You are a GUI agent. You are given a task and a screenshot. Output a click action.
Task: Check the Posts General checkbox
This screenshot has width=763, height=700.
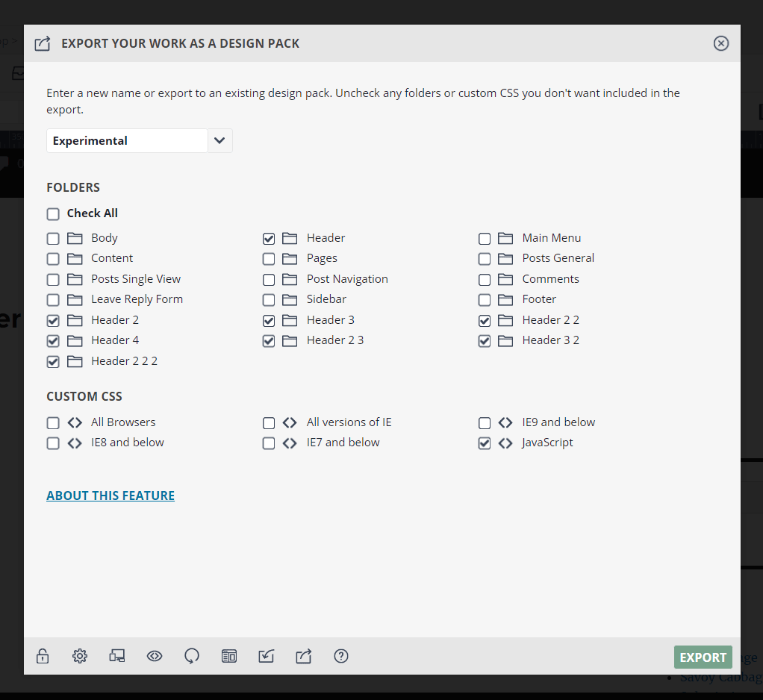pos(485,259)
